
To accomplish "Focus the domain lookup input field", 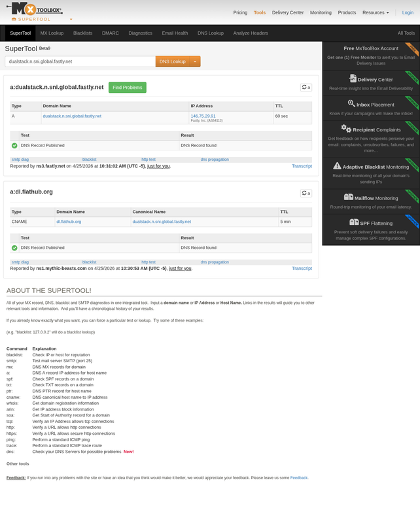I will click(x=80, y=61).
